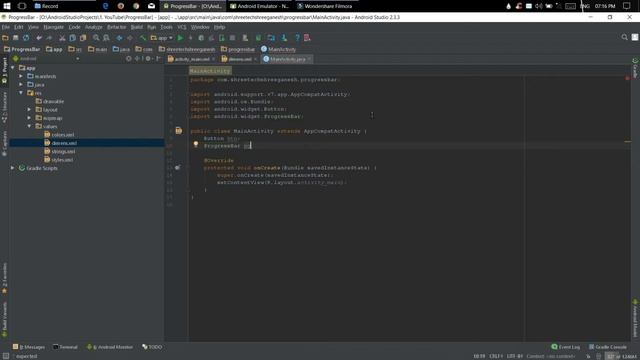This screenshot has width=640, height=360.
Task: Click the green Run app button
Action: [180, 38]
